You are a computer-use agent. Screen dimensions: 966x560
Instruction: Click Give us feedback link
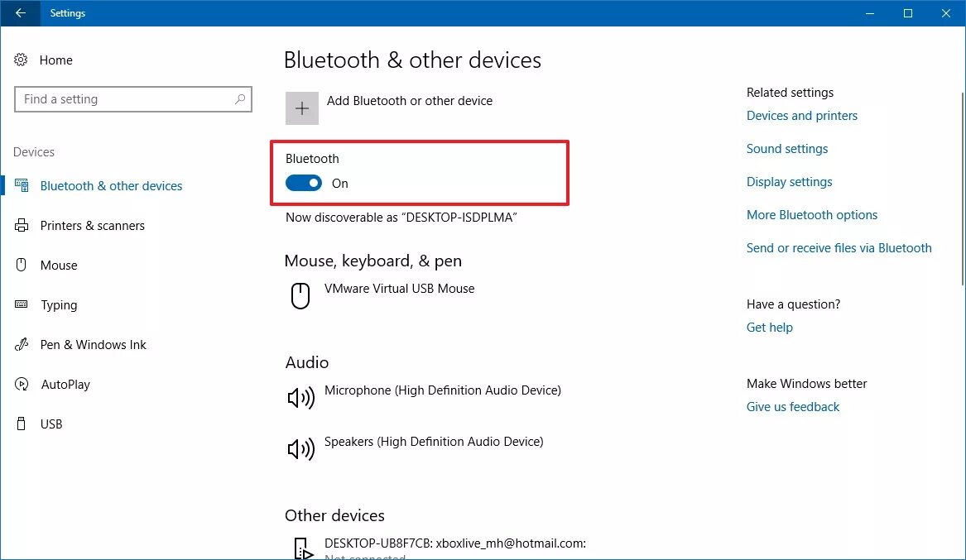point(792,407)
